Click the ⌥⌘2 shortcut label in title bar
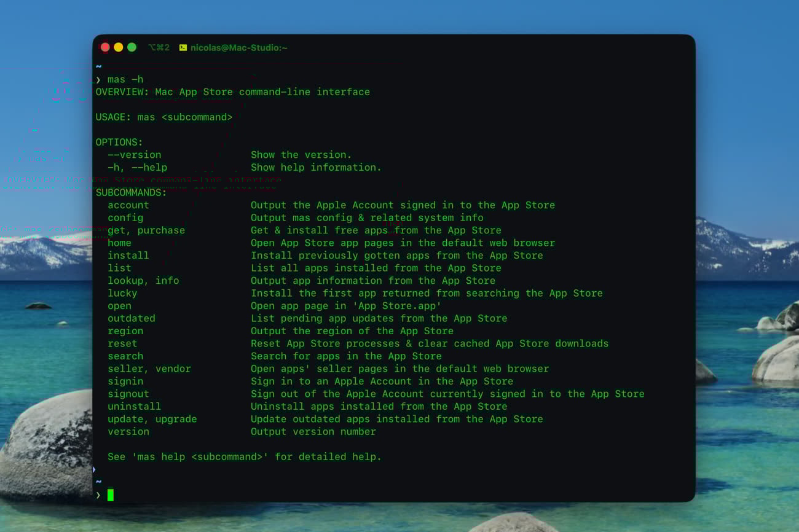799x532 pixels. pos(159,48)
